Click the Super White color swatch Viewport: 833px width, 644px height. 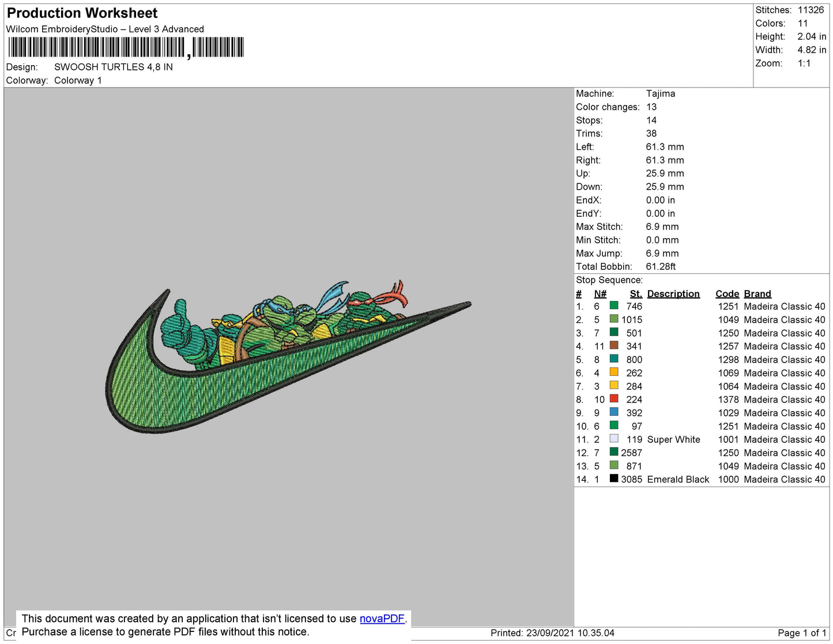pyautogui.click(x=614, y=439)
